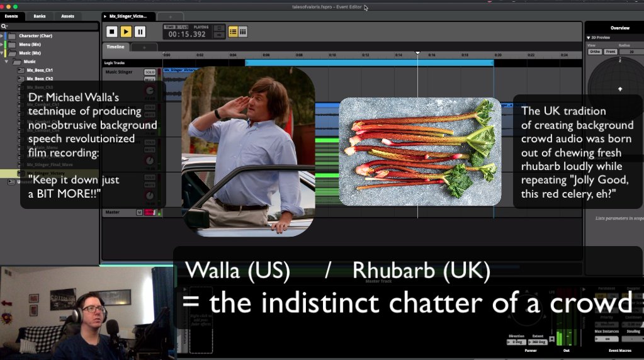Toggle the Front view button
This screenshot has width=644, height=360.
coord(611,52)
